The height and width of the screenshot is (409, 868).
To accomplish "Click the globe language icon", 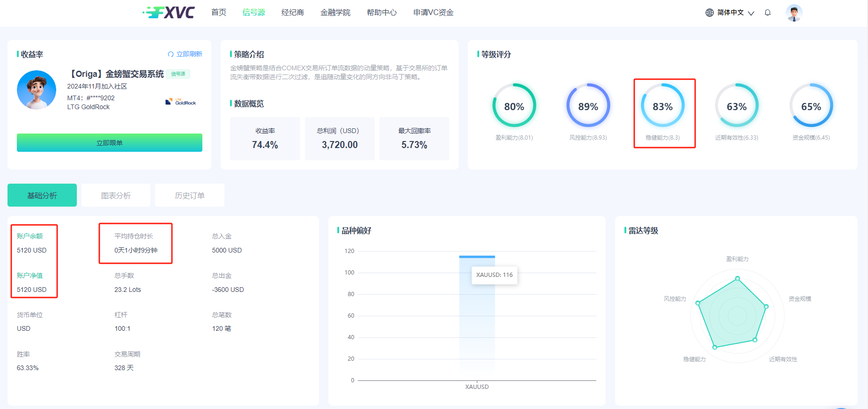I will [x=710, y=13].
